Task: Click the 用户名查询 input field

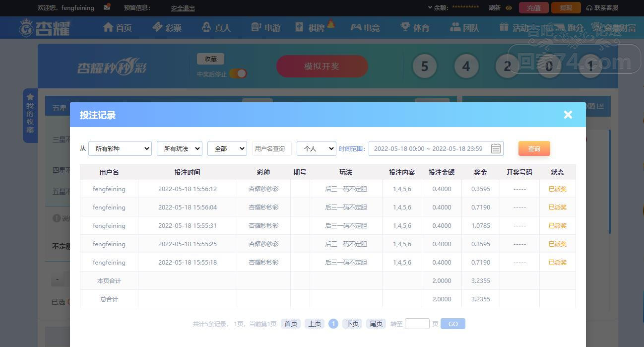Action: [x=271, y=148]
